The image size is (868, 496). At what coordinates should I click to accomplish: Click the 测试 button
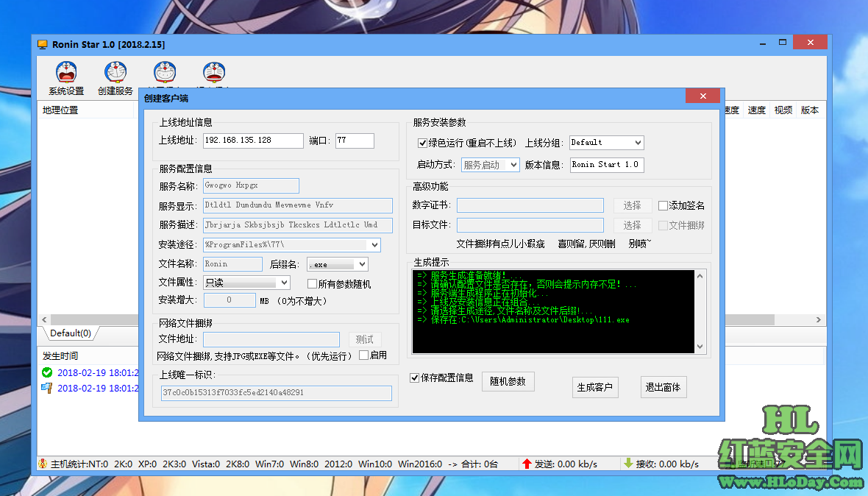click(365, 339)
